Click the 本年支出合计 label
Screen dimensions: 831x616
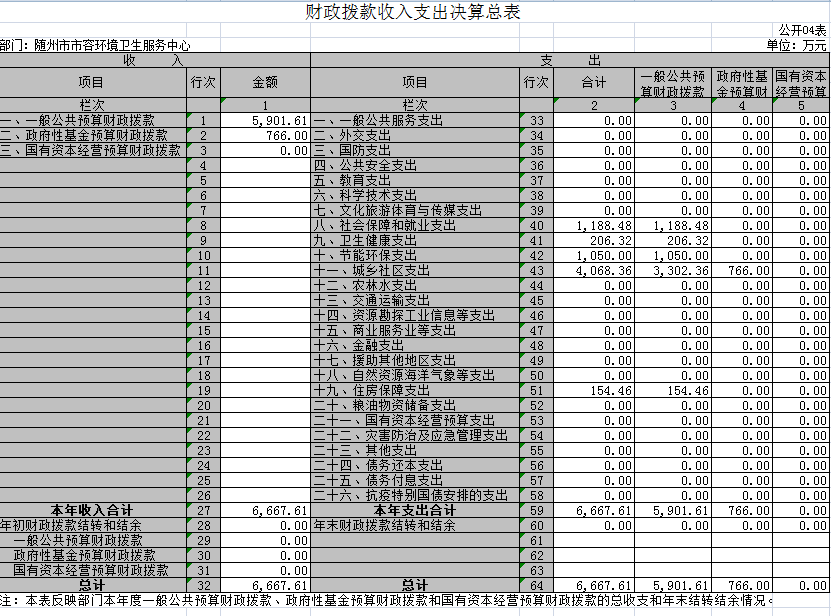[x=415, y=511]
